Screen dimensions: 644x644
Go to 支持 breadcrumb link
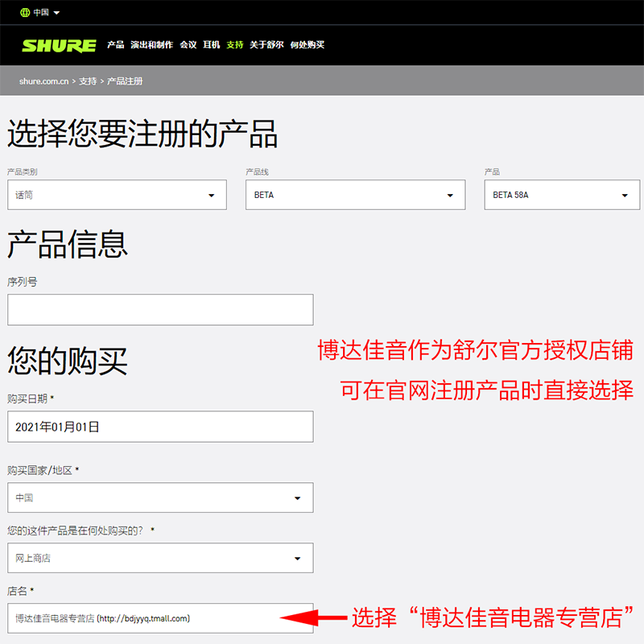[x=88, y=81]
